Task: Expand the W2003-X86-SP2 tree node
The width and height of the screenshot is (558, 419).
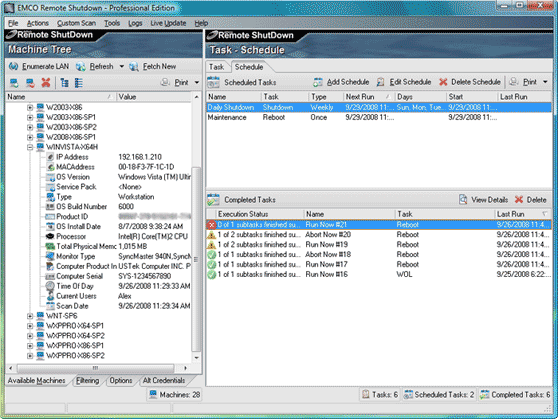Action: [30, 127]
